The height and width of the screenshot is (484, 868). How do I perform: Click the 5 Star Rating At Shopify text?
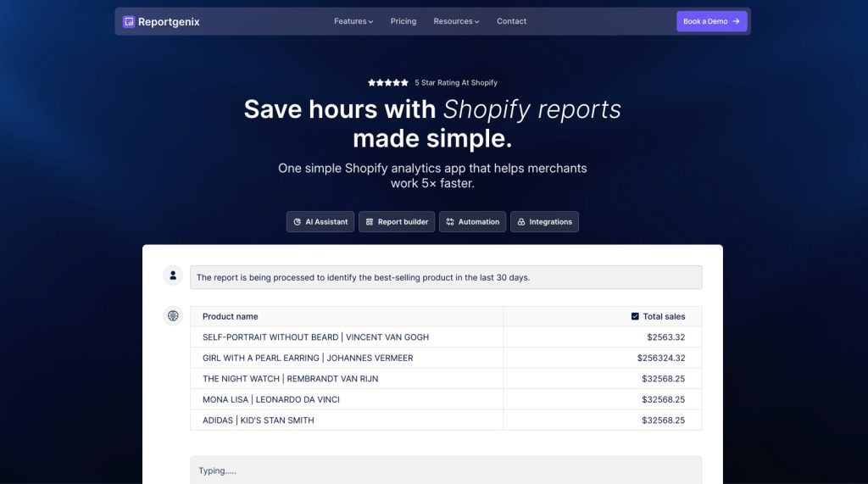click(x=456, y=82)
